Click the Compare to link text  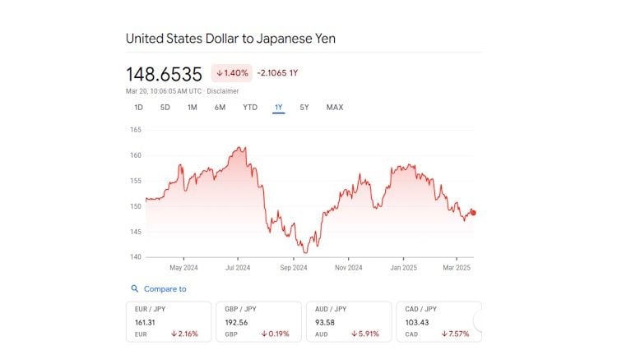pyautogui.click(x=165, y=289)
